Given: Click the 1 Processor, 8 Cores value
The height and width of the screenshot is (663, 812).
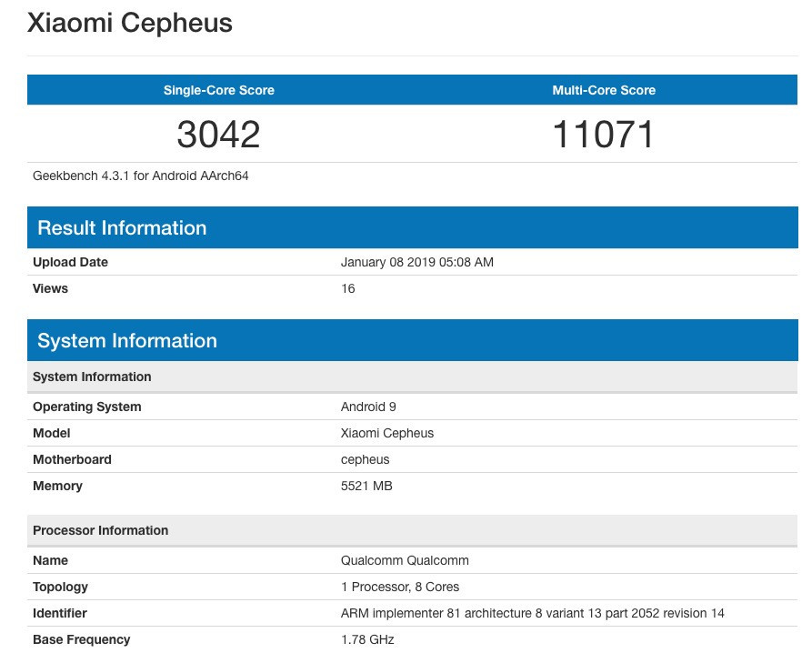Looking at the screenshot, I should pos(400,587).
